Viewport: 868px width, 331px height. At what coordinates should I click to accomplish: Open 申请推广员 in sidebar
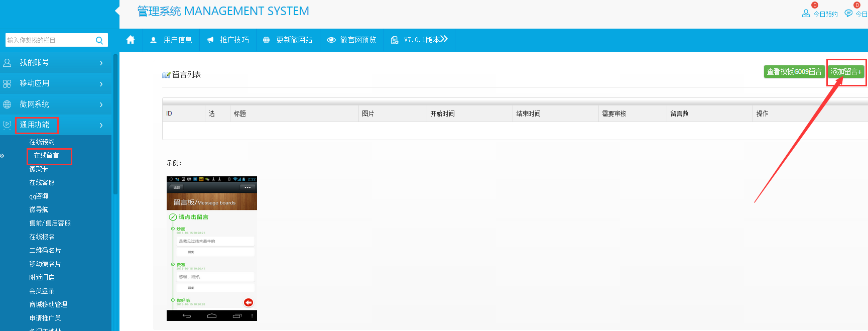[x=45, y=318]
